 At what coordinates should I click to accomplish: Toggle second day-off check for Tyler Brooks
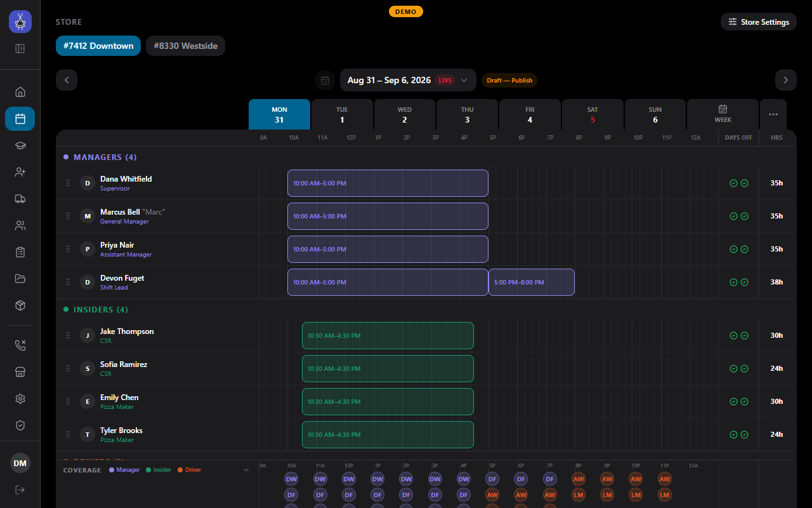(745, 434)
